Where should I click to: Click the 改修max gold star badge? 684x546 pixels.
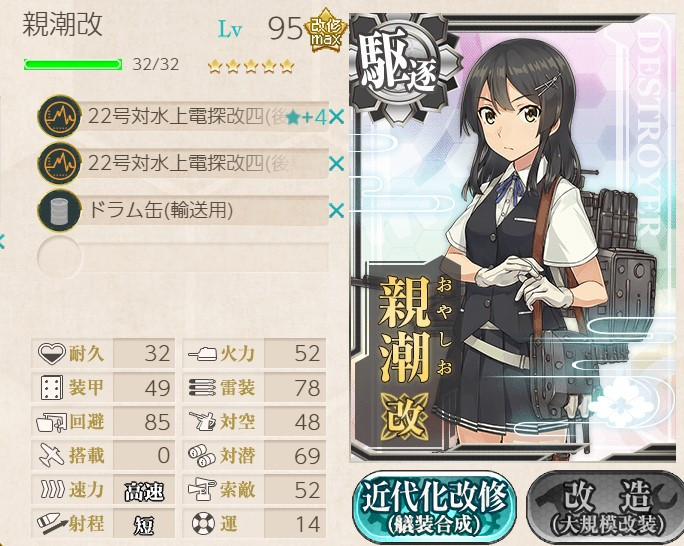(325, 31)
